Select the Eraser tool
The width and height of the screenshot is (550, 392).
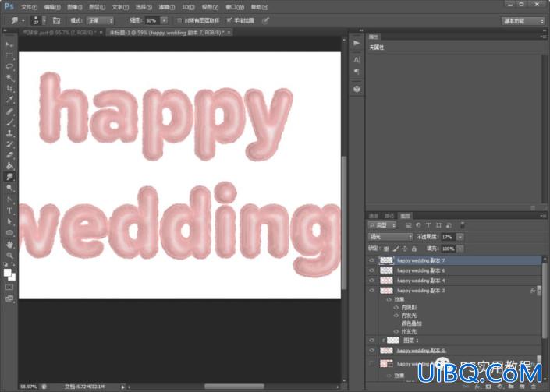pyautogui.click(x=9, y=155)
